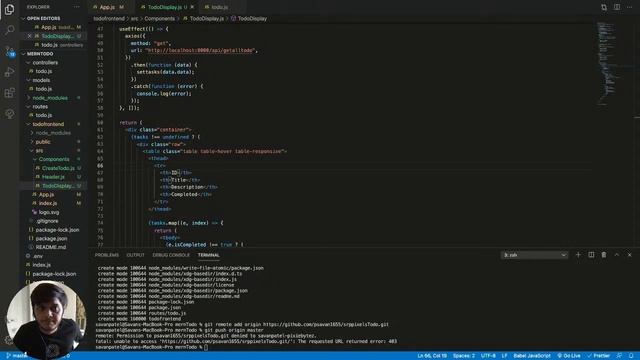Change UTF-8 file encoding
This screenshot has height=360, width=640.
488,356
